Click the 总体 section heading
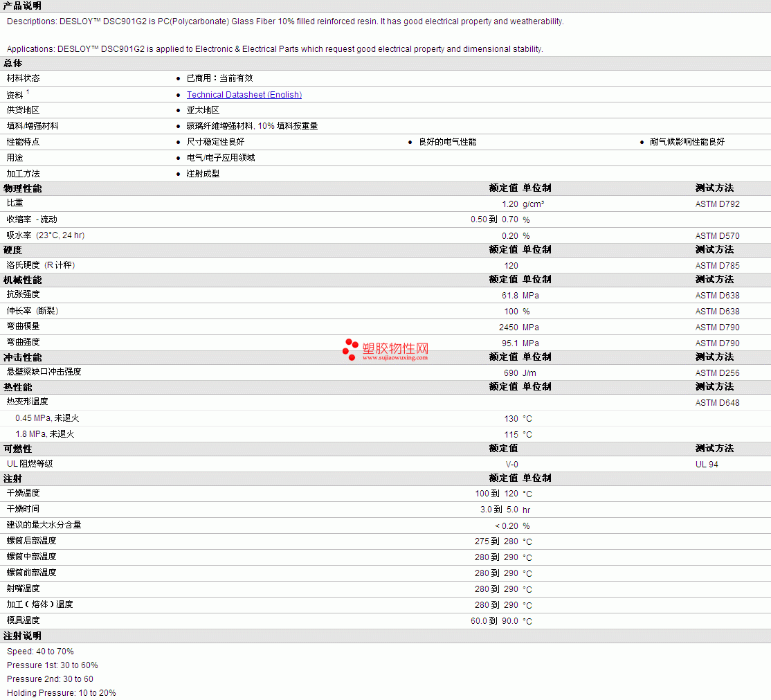This screenshot has height=700, width=771. (x=12, y=64)
